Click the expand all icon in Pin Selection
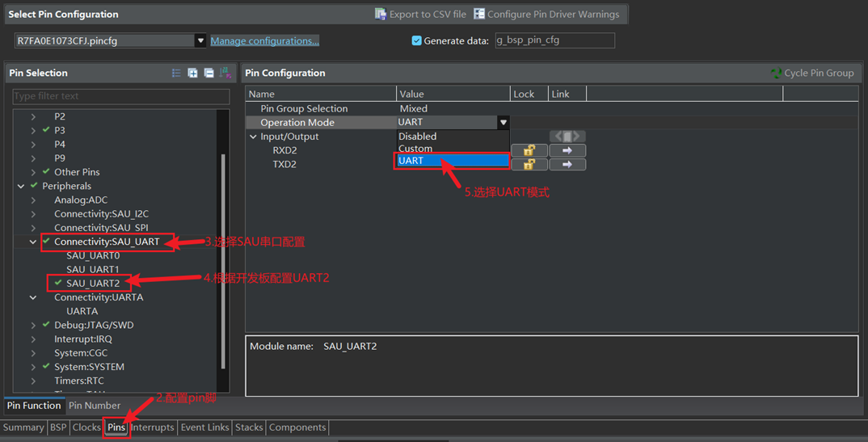This screenshot has width=868, height=442. (x=192, y=73)
